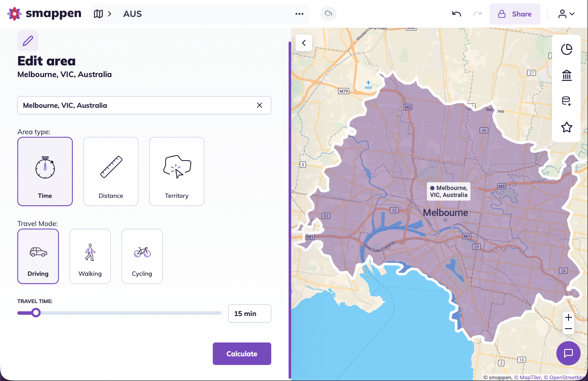Select the Distance area type
The width and height of the screenshot is (588, 381).
coord(111,171)
